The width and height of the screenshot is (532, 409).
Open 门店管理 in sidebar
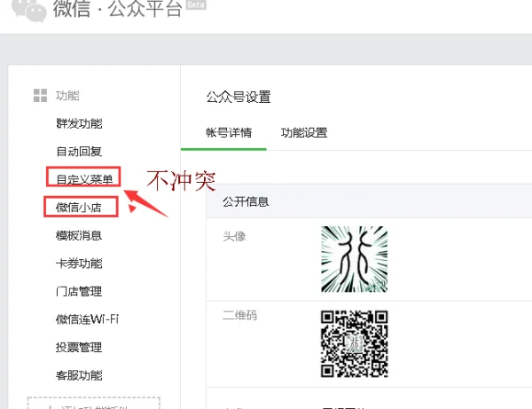[x=79, y=291]
